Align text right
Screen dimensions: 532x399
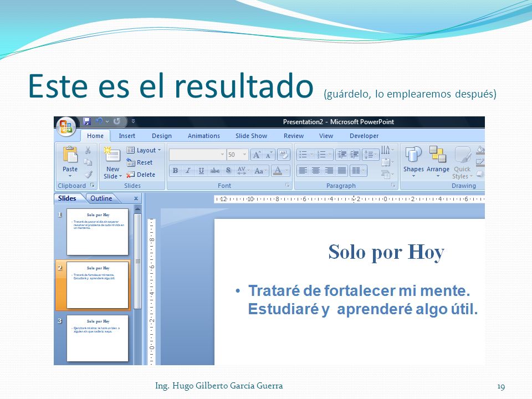tap(329, 171)
